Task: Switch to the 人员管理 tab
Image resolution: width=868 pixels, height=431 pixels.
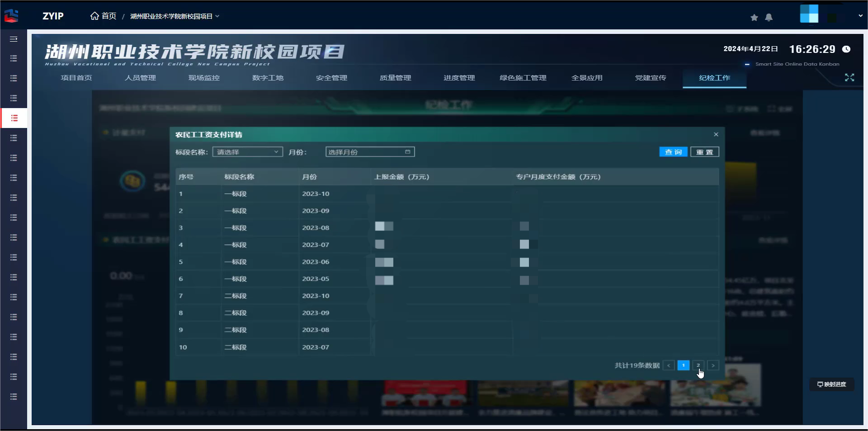Action: (x=140, y=78)
